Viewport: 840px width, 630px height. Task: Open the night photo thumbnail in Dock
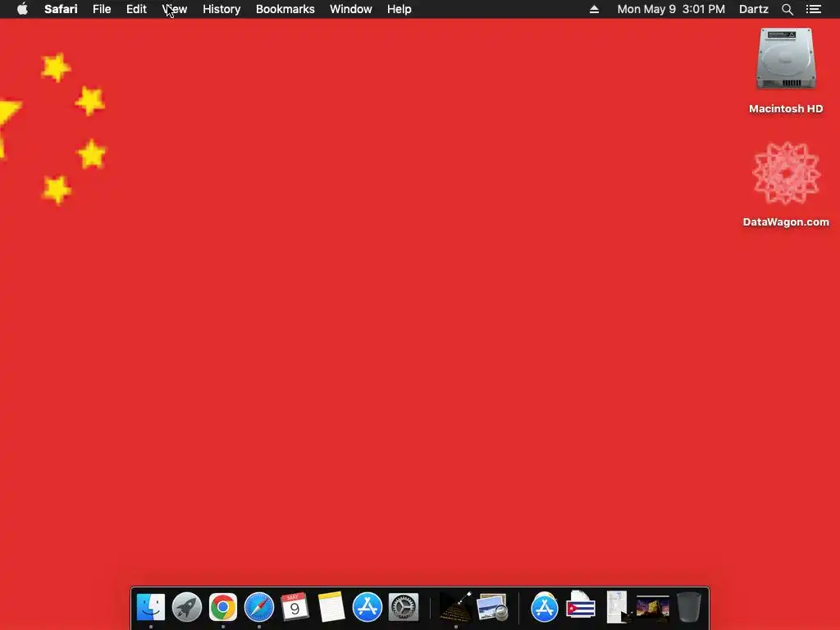(652, 608)
